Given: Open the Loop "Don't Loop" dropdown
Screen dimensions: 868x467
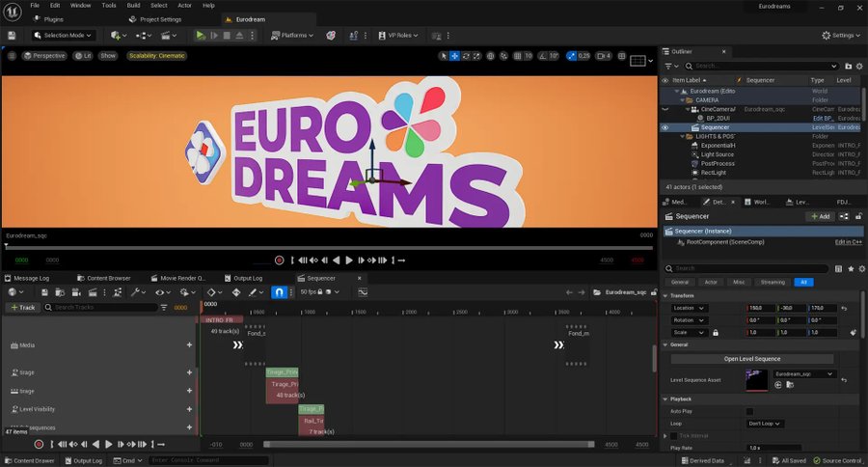Looking at the screenshot, I should [766, 424].
